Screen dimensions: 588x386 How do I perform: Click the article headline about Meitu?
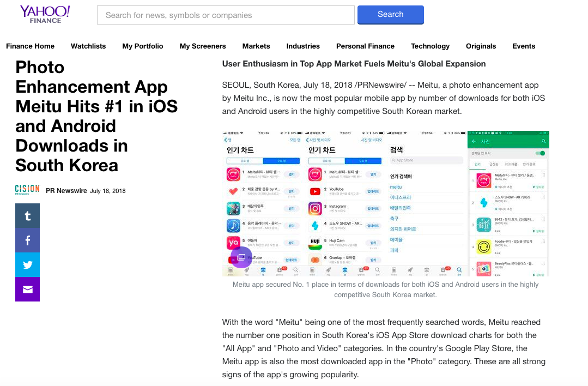coord(96,116)
